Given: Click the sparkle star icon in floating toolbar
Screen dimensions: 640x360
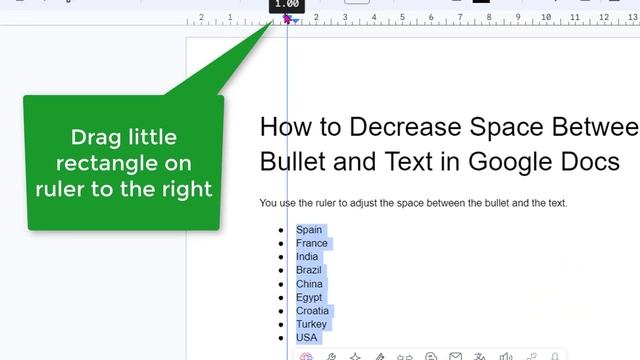Looking at the screenshot, I should (x=356, y=357).
